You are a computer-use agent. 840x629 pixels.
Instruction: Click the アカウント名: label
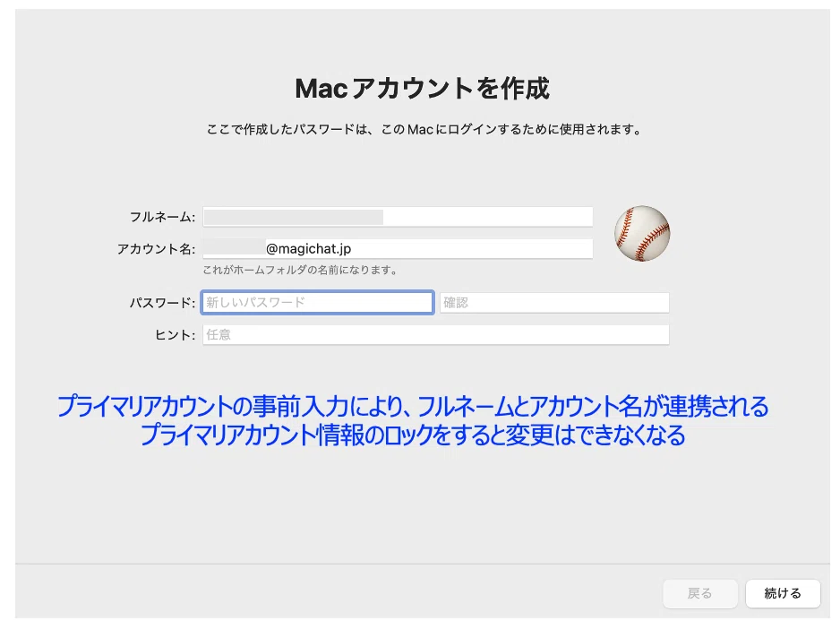tap(156, 250)
